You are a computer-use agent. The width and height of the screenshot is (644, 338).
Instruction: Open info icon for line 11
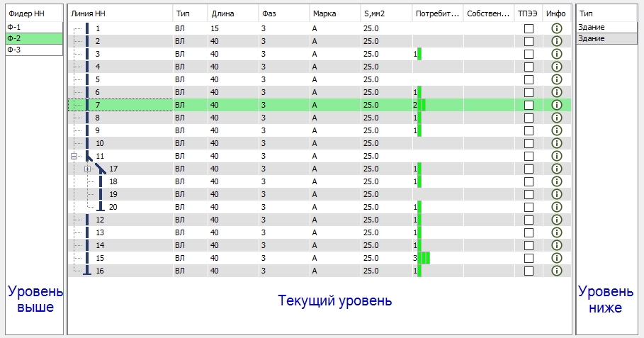tap(557, 156)
